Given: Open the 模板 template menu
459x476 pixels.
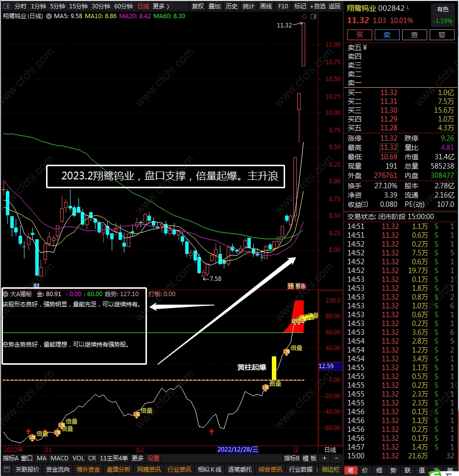Looking at the screenshot, I should pos(310,458).
